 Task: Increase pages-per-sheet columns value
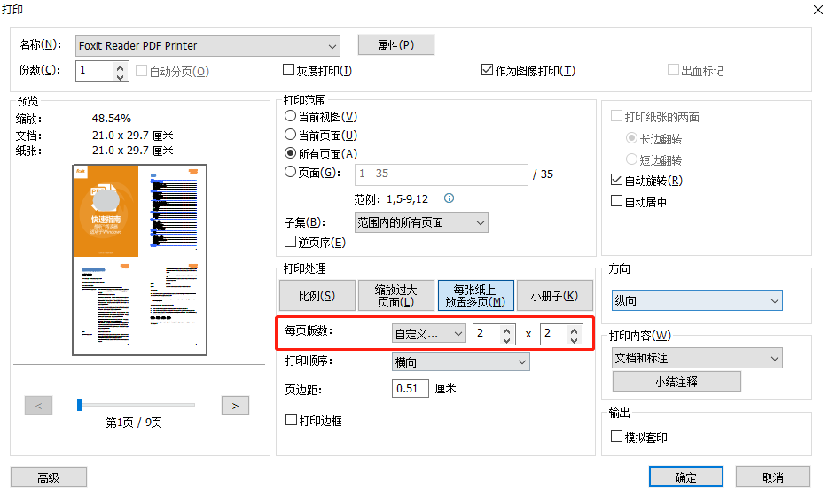coord(506,330)
